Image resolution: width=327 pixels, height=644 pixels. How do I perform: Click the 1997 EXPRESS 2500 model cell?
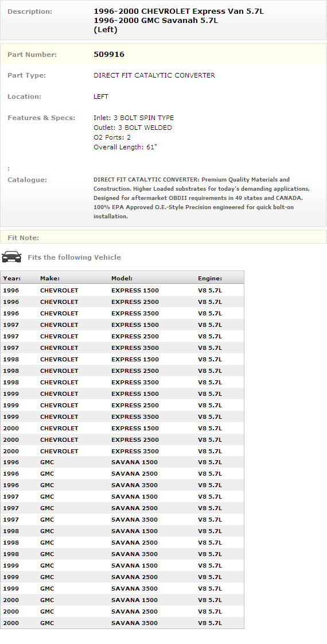click(x=135, y=337)
